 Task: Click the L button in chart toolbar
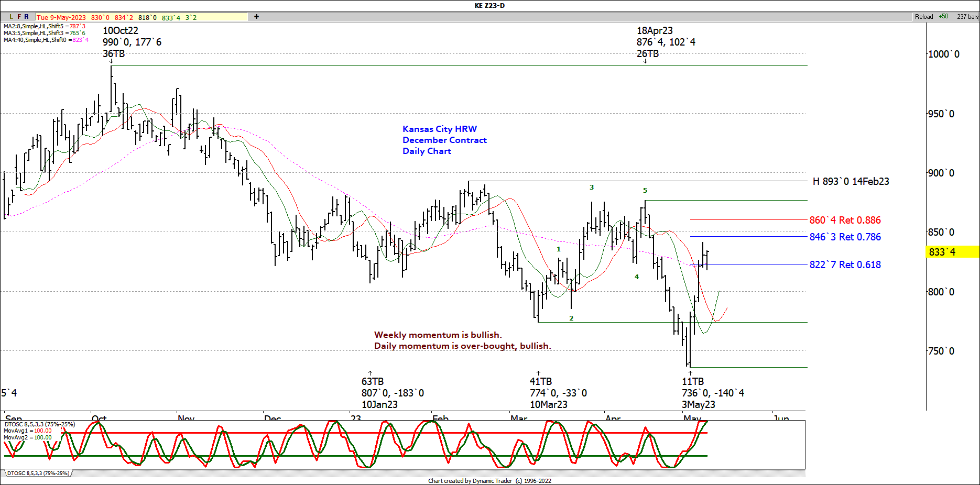11,17
